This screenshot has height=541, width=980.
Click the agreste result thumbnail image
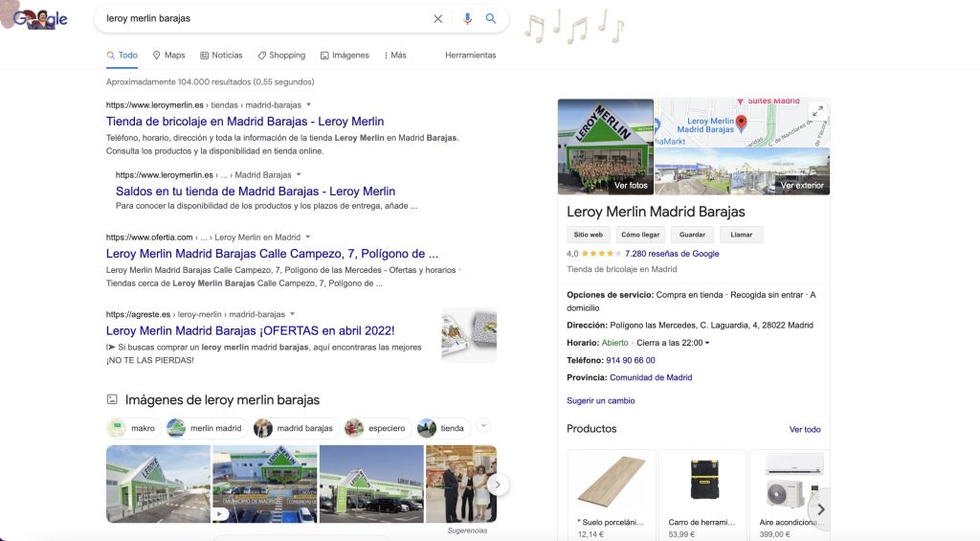coord(469,334)
